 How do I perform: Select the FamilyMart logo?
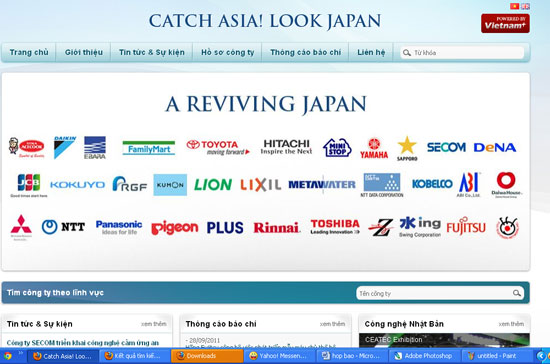pyautogui.click(x=149, y=148)
